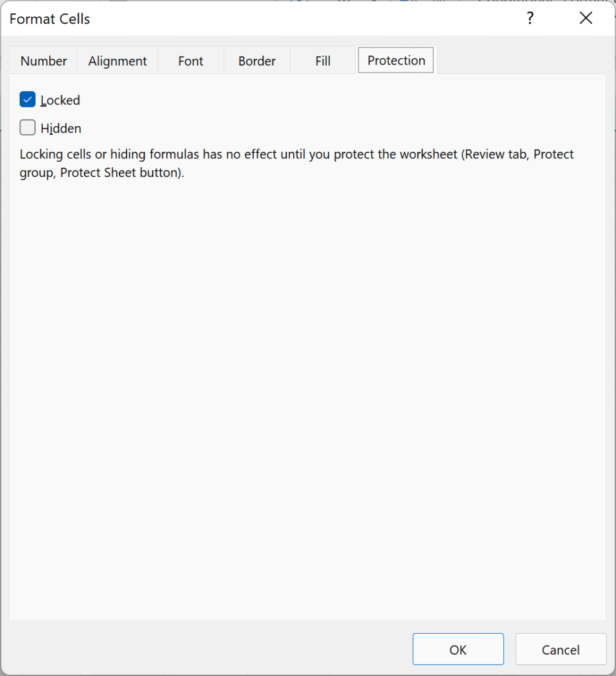
Task: Switch to the Number tab
Action: pos(44,61)
